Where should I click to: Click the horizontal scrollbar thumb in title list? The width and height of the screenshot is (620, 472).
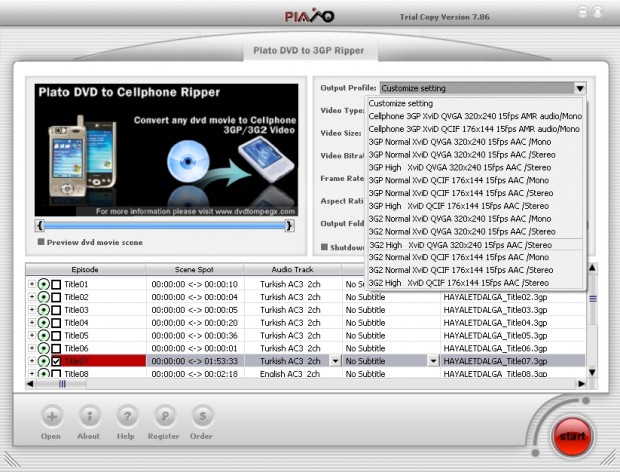coord(62,384)
